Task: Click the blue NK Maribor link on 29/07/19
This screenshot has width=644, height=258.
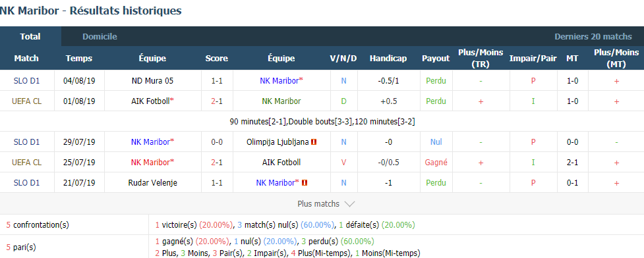Action: (x=152, y=142)
